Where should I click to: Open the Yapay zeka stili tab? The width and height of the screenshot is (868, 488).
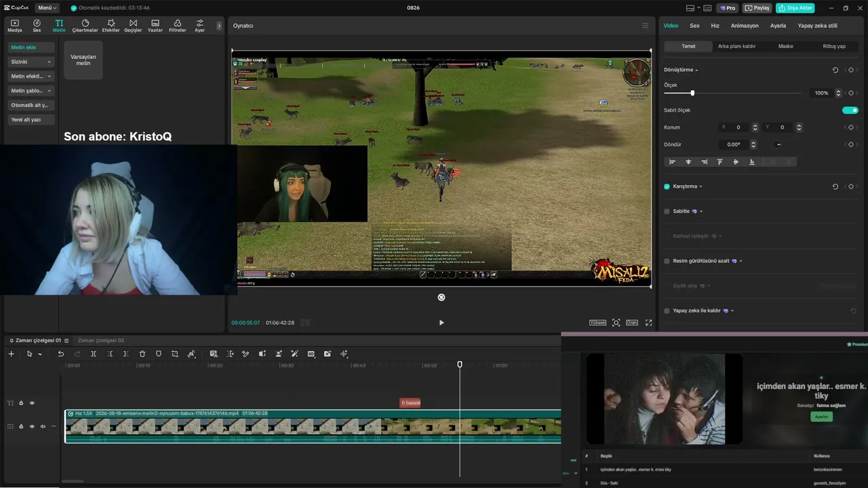click(817, 26)
